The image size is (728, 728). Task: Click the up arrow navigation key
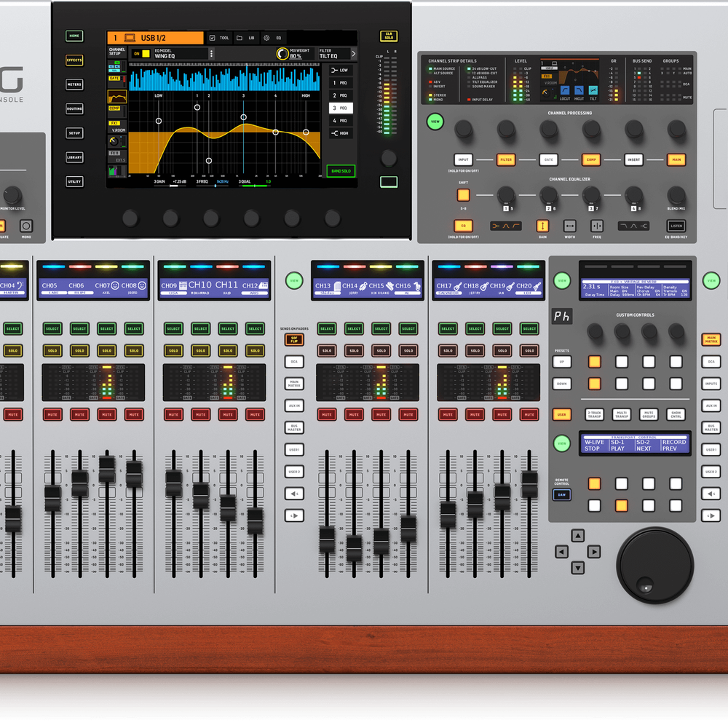click(x=577, y=536)
